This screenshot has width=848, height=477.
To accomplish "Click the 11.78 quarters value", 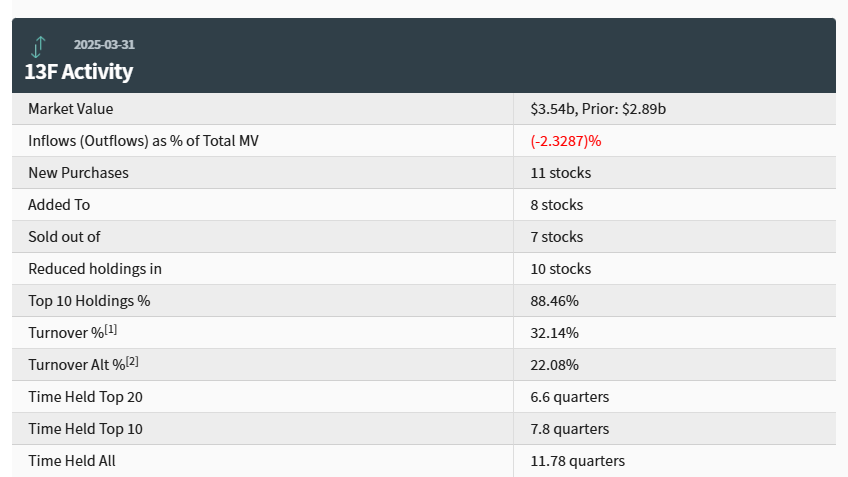I will pos(577,461).
